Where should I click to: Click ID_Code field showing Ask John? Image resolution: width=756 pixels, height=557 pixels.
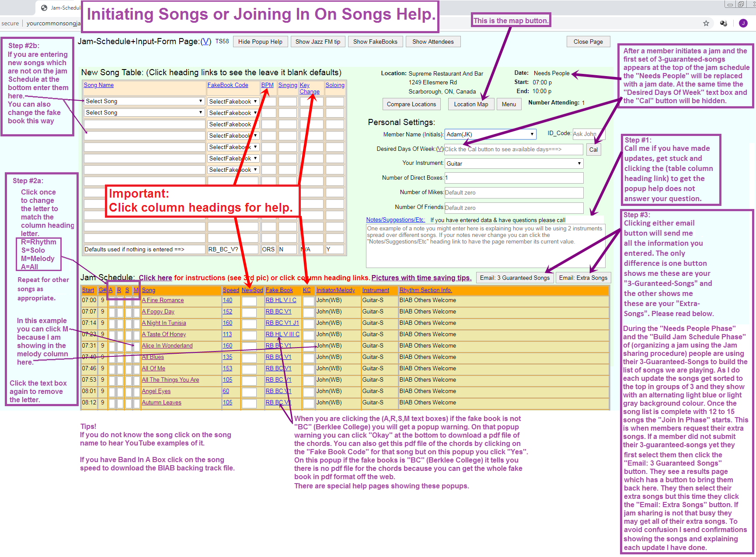click(x=588, y=134)
